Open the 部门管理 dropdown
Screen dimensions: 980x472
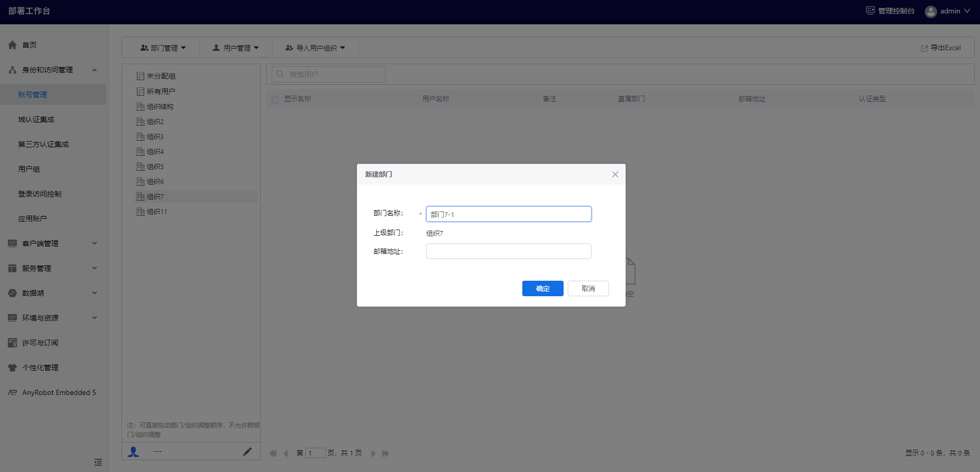[163, 48]
